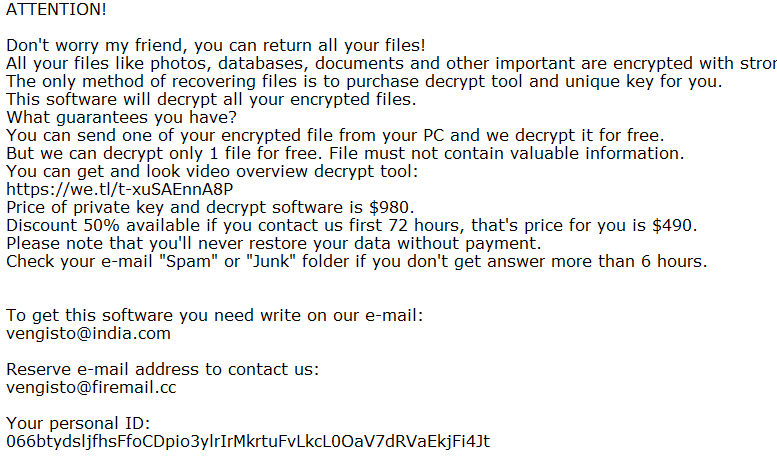Viewport: 777px width, 457px height.
Task: Click the line starting "Don't worry my friend"
Action: coord(216,45)
